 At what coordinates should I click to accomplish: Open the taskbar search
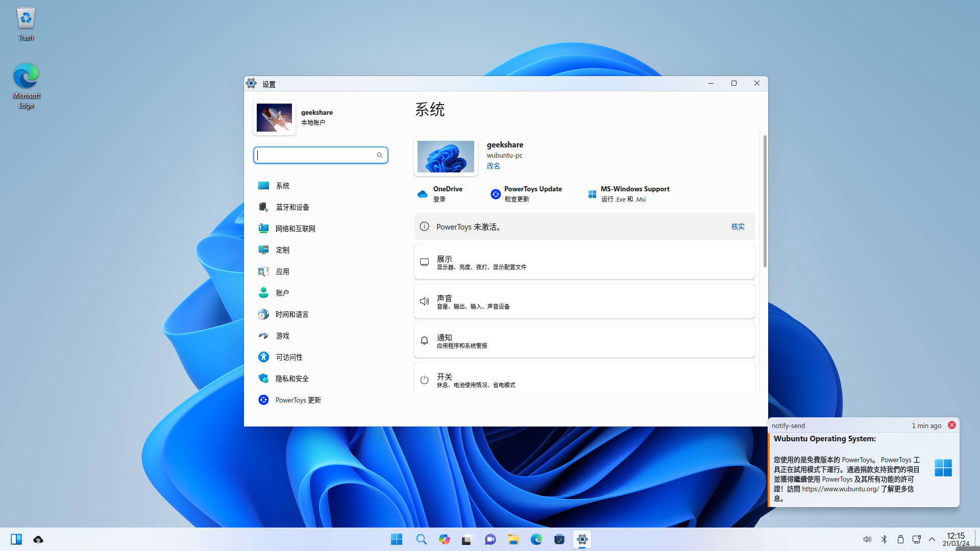coord(421,539)
